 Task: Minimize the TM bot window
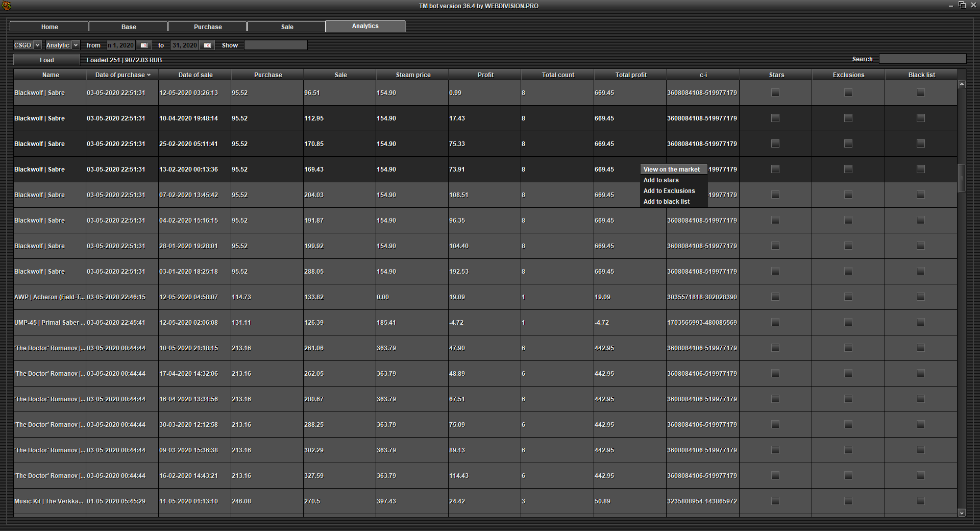950,6
